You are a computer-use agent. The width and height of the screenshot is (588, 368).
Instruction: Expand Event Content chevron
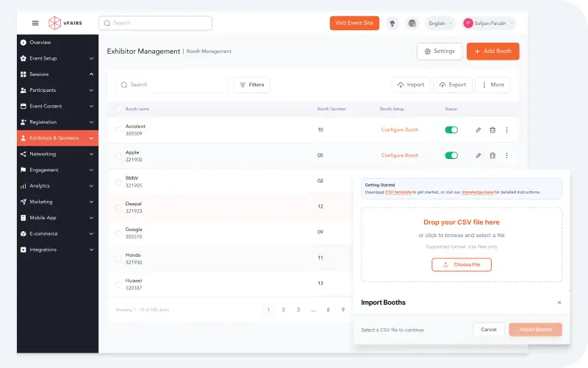click(91, 106)
